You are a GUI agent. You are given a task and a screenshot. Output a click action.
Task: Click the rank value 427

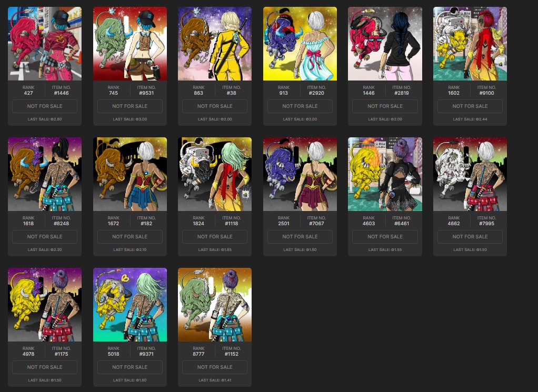[28, 93]
